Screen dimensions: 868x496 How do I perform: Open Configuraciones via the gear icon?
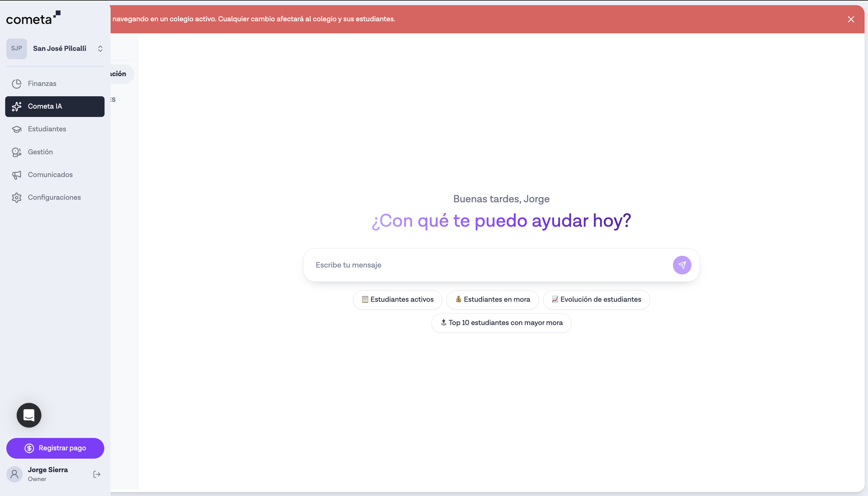tap(17, 197)
